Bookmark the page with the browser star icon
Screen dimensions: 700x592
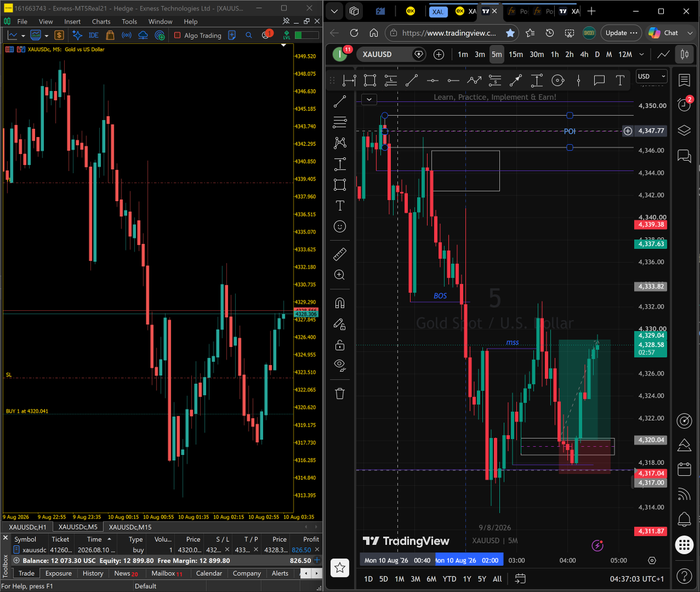(510, 33)
